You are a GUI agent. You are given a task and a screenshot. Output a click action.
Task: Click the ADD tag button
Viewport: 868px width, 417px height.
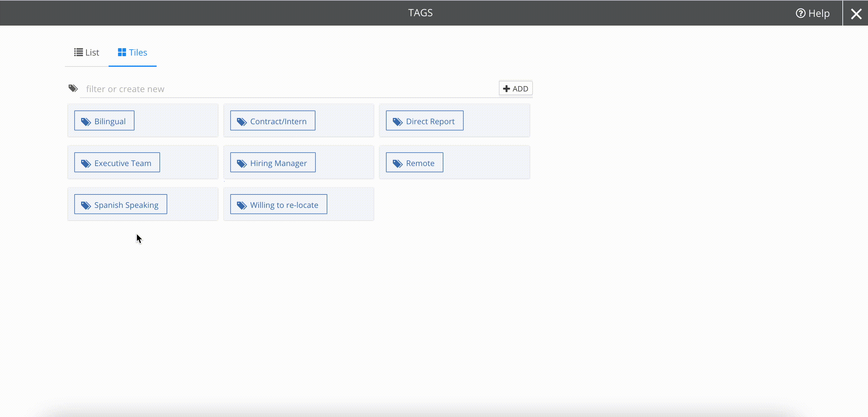pos(515,89)
